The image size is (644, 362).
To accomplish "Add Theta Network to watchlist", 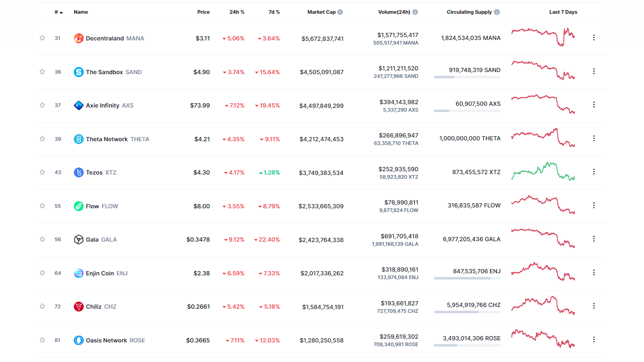I will coord(42,139).
